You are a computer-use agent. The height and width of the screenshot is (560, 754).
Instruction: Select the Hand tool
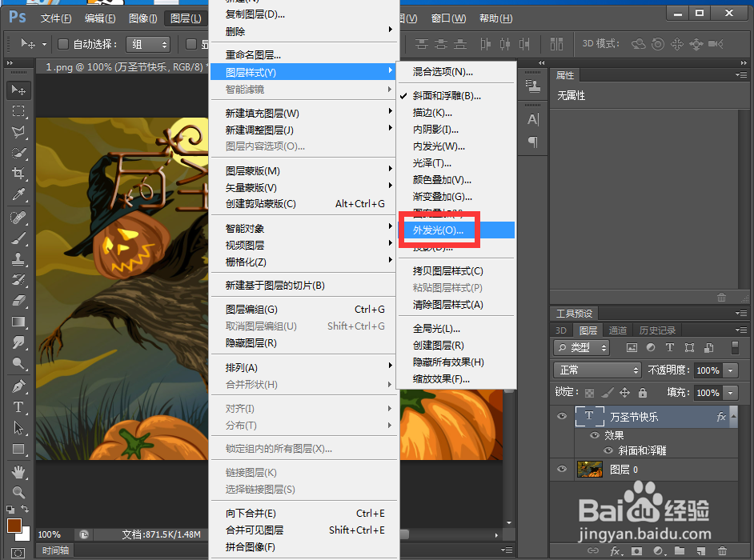tap(18, 472)
